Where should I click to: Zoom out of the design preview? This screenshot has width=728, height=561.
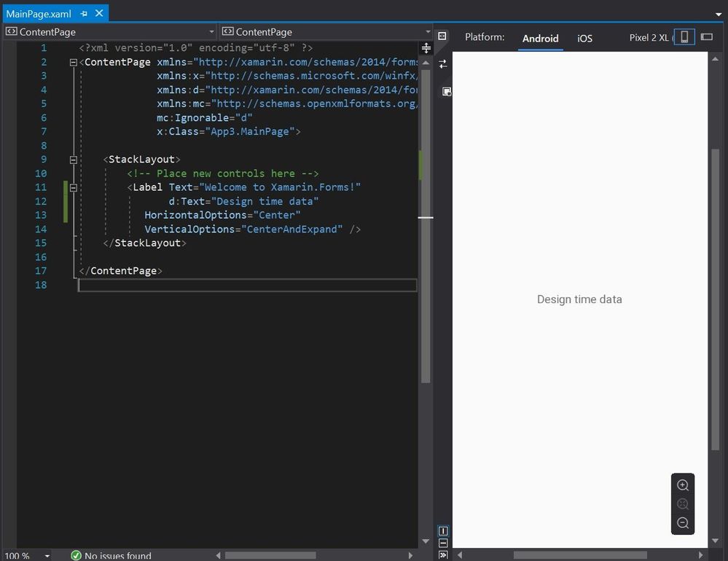click(683, 523)
